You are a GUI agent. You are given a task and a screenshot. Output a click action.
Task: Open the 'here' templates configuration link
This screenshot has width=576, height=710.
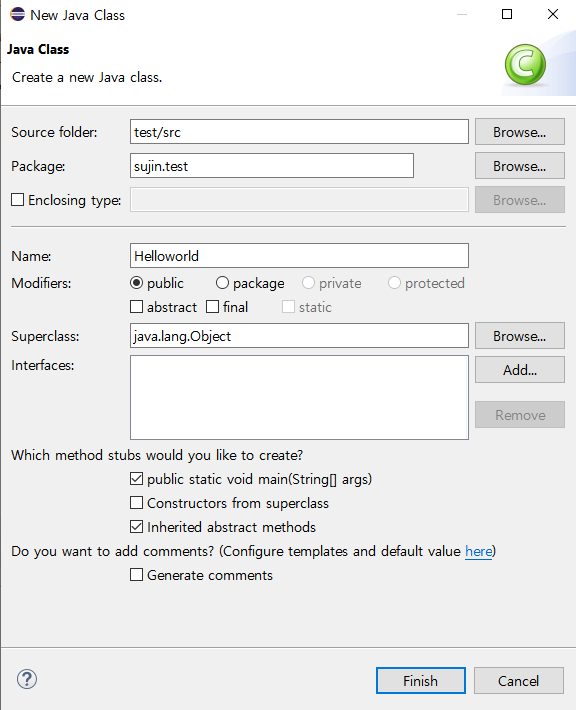click(479, 551)
